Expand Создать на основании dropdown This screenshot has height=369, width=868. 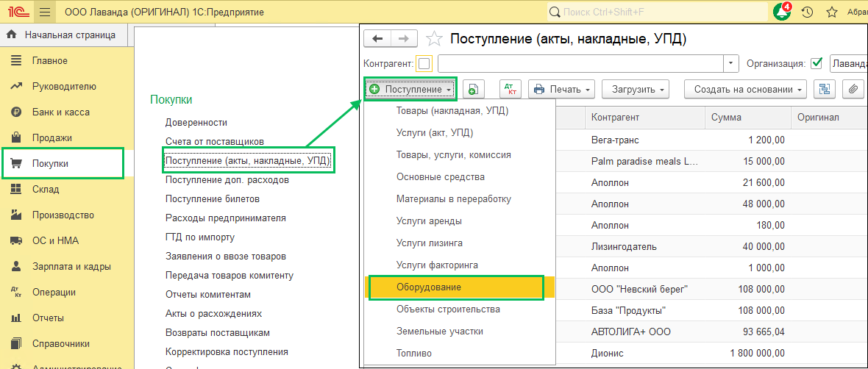(x=745, y=89)
